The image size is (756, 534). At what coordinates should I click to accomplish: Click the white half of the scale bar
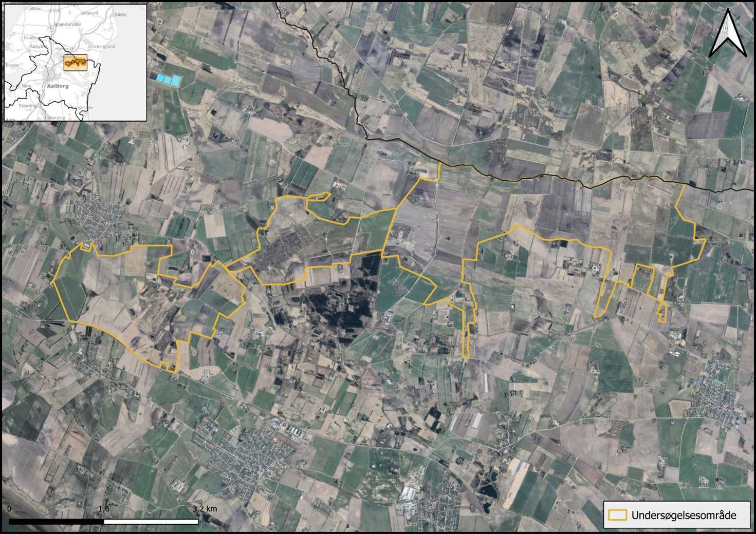pos(151,522)
